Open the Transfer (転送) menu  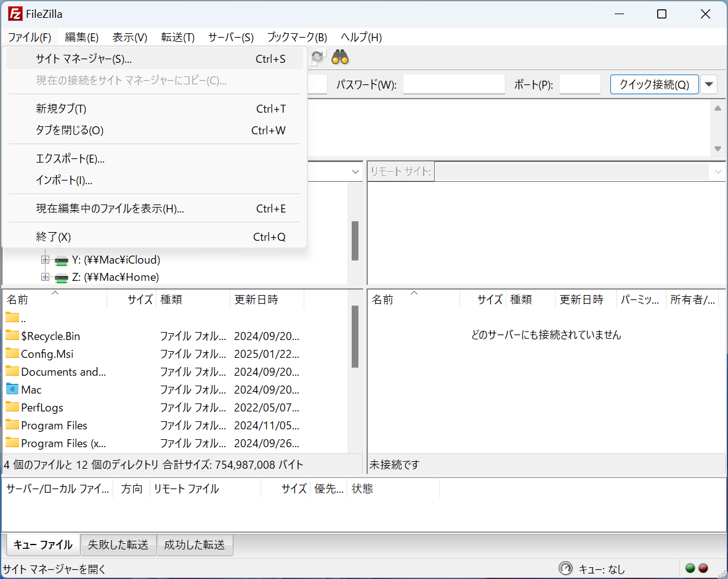coord(178,37)
